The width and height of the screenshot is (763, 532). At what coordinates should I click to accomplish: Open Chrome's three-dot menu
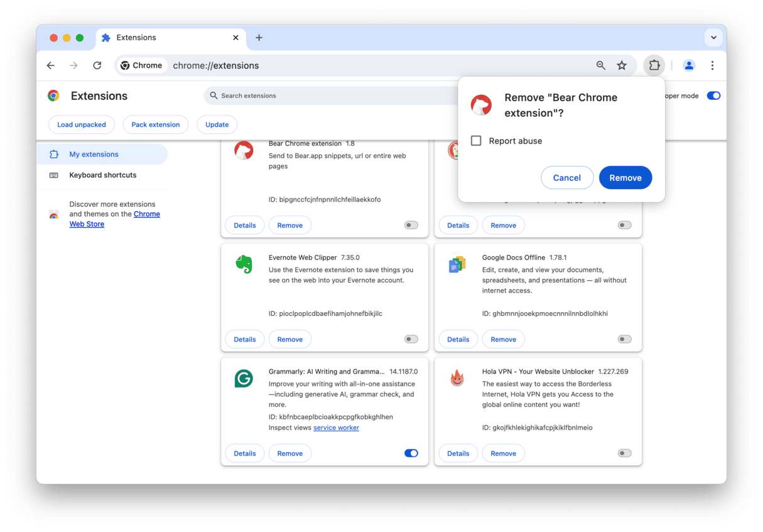click(x=712, y=65)
